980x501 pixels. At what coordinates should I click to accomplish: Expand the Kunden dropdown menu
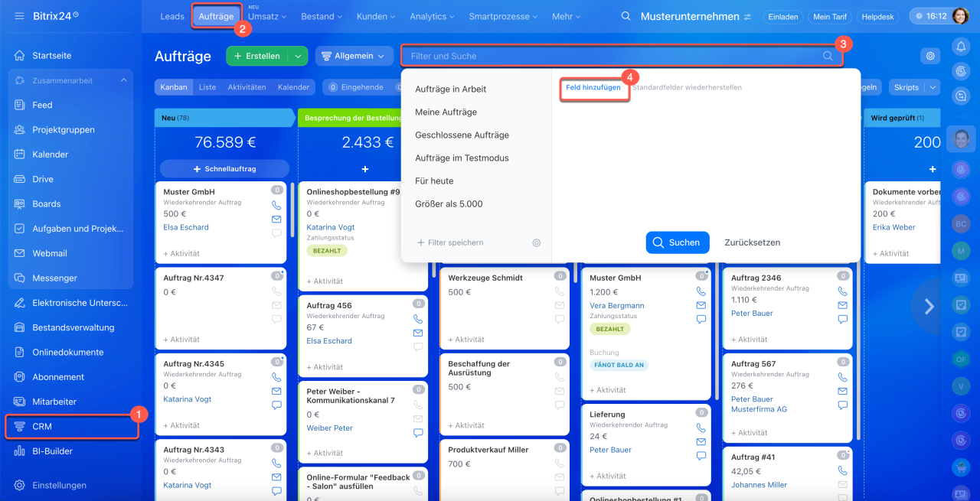376,16
